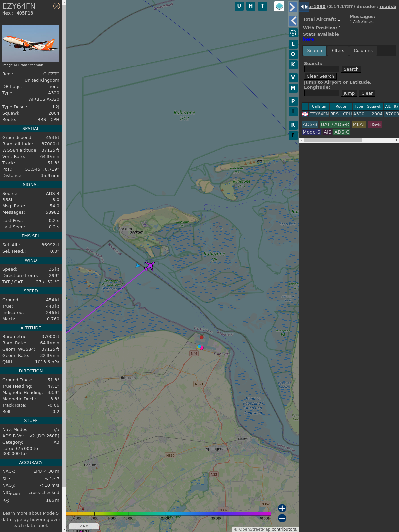399x532 pixels.
Task: Toggle the O map button
Action: pyautogui.click(x=293, y=54)
